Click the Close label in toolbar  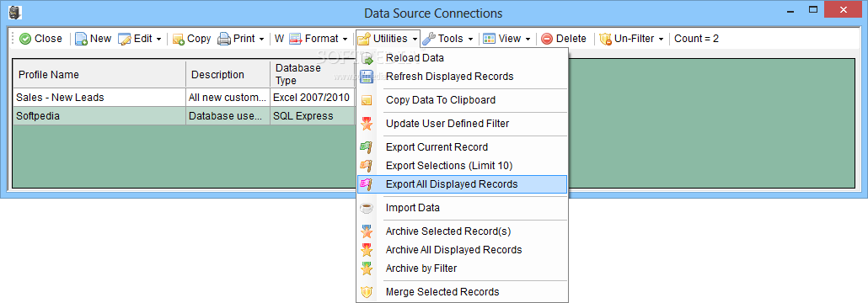(48, 39)
